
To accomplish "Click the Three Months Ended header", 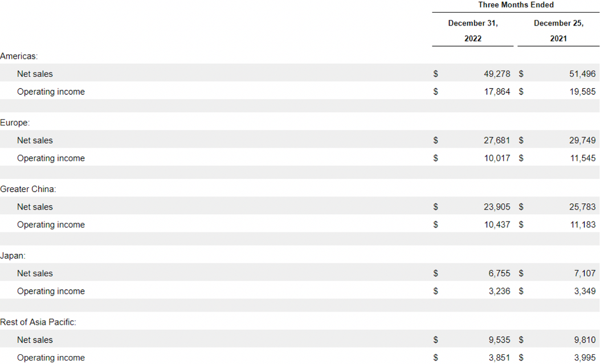I will (x=516, y=5).
